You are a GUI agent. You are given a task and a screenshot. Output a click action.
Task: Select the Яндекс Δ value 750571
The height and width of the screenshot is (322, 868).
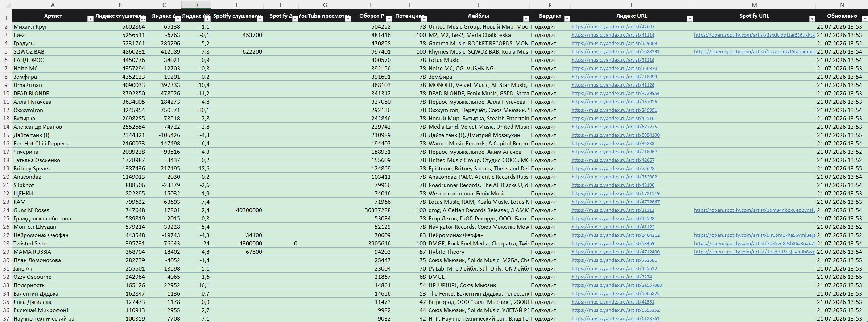(164, 110)
